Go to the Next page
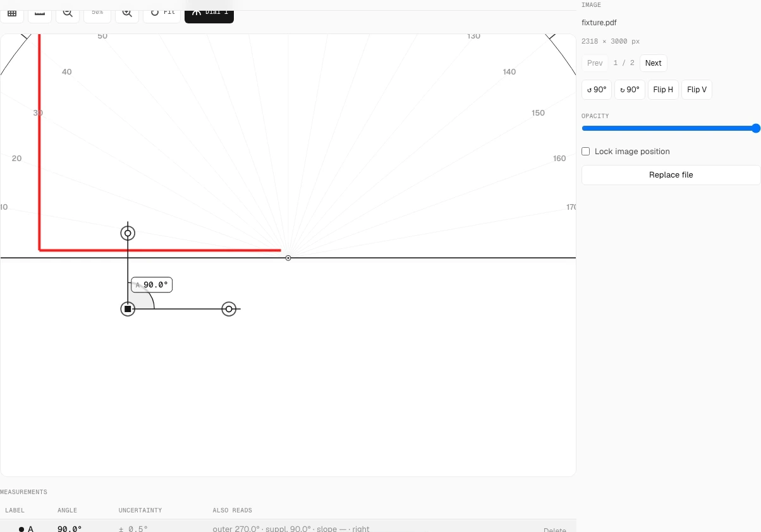This screenshot has height=532, width=761. [654, 63]
